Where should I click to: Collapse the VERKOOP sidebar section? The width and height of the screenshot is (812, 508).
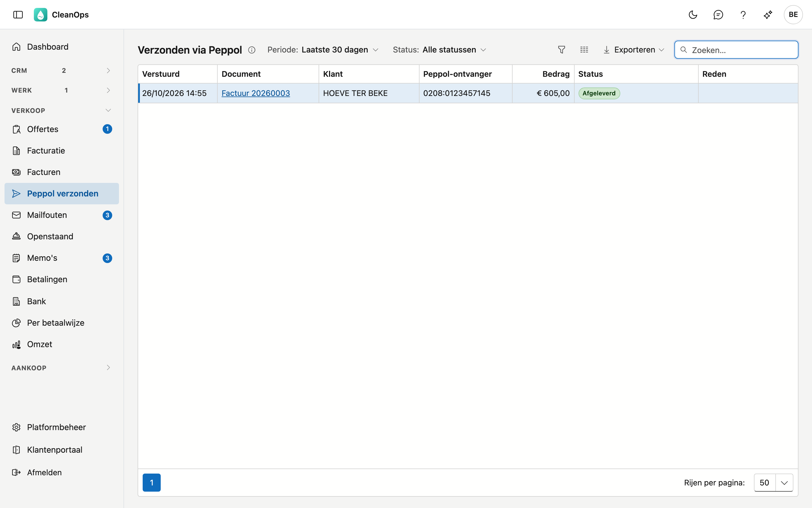[62, 111]
